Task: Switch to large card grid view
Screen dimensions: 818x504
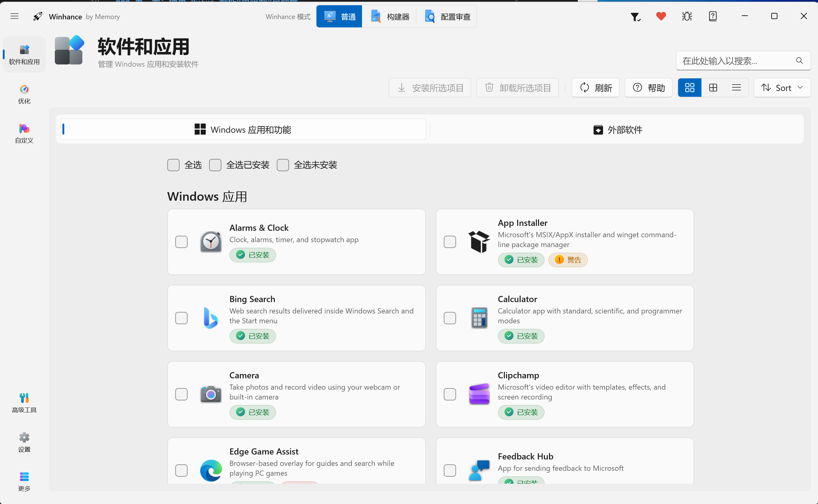Action: click(x=690, y=88)
